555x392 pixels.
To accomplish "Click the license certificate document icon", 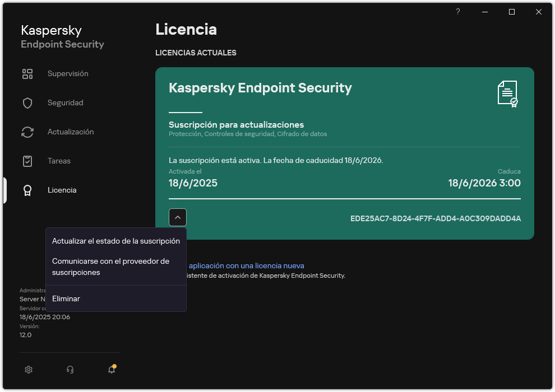I will coord(508,94).
